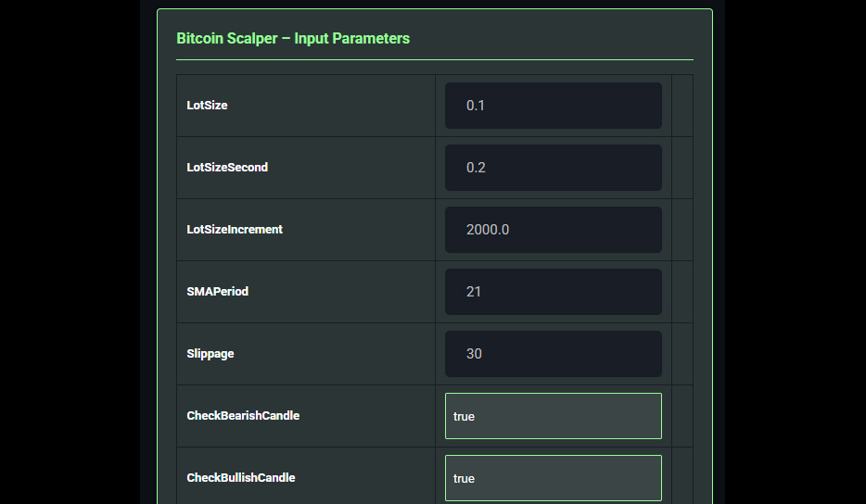The width and height of the screenshot is (866, 504).
Task: Click the CheckBullishCandle parameter name
Action: tap(241, 478)
